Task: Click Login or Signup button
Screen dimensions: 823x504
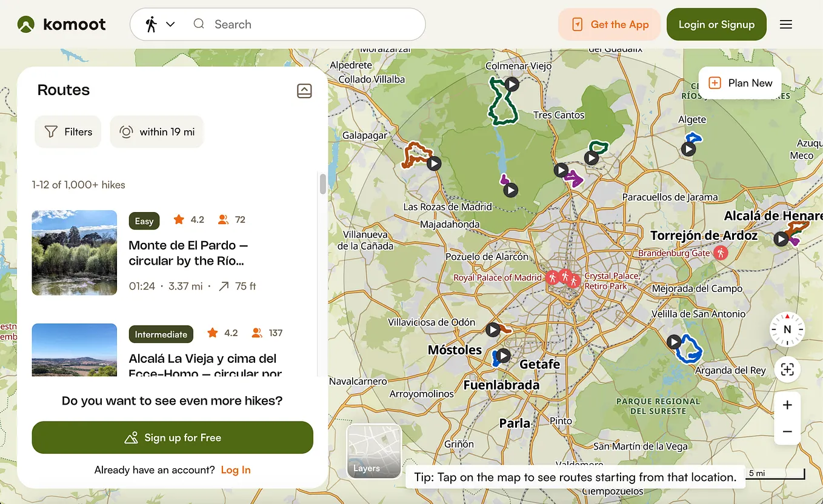Action: click(716, 24)
